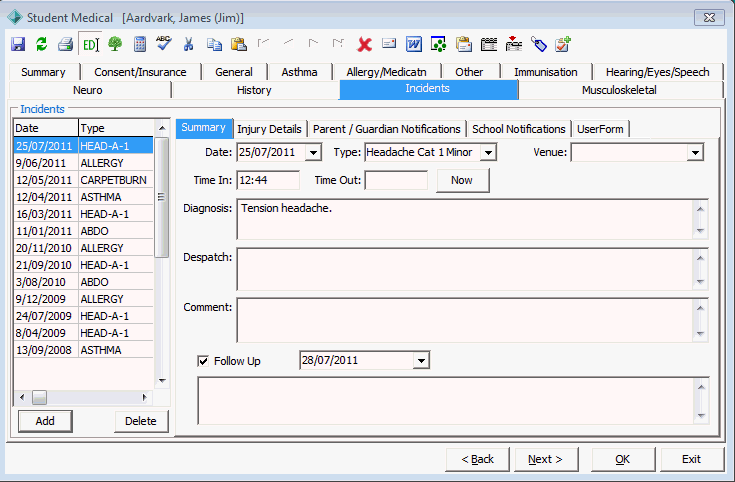The height and width of the screenshot is (482, 735).
Task: Click the < Back button
Action: pyautogui.click(x=477, y=459)
